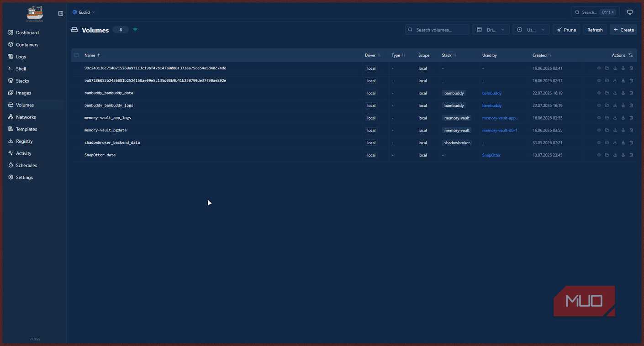This screenshot has height=346, width=644.
Task: Click the Prune button
Action: [x=566, y=30]
